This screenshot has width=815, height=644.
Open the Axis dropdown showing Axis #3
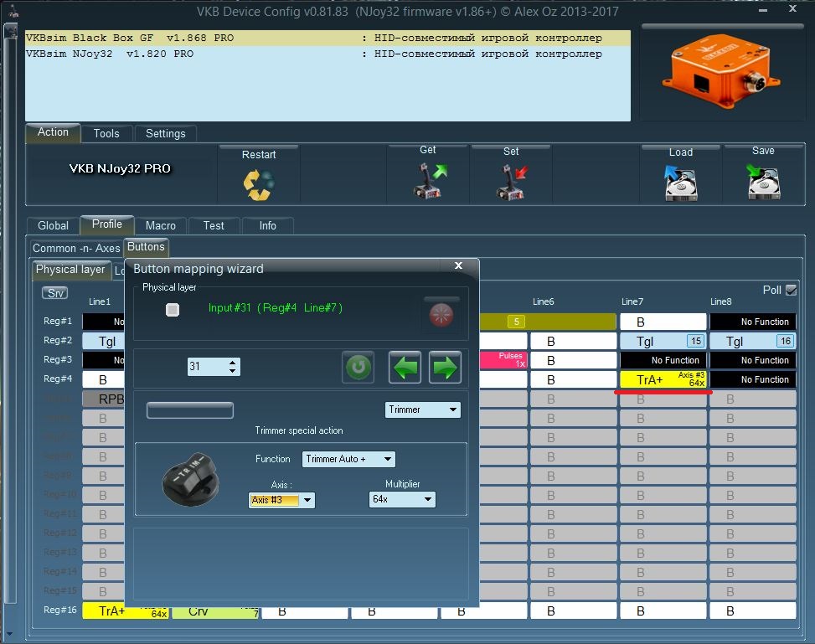click(x=281, y=500)
